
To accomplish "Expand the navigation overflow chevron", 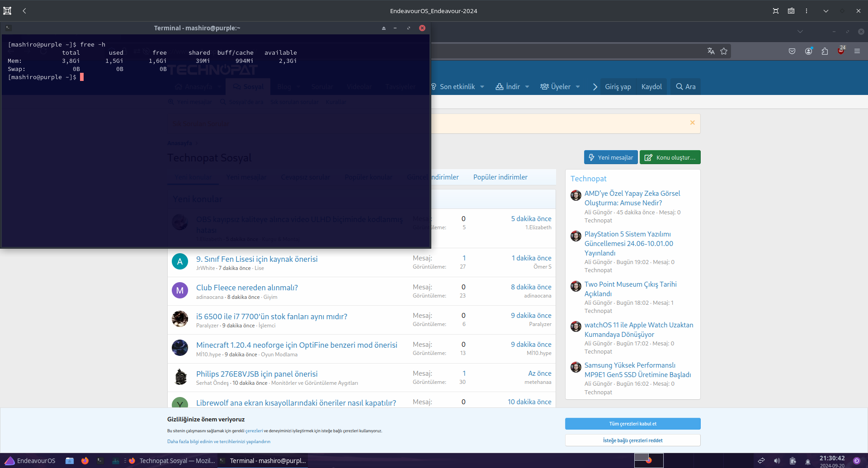I will coord(595,87).
